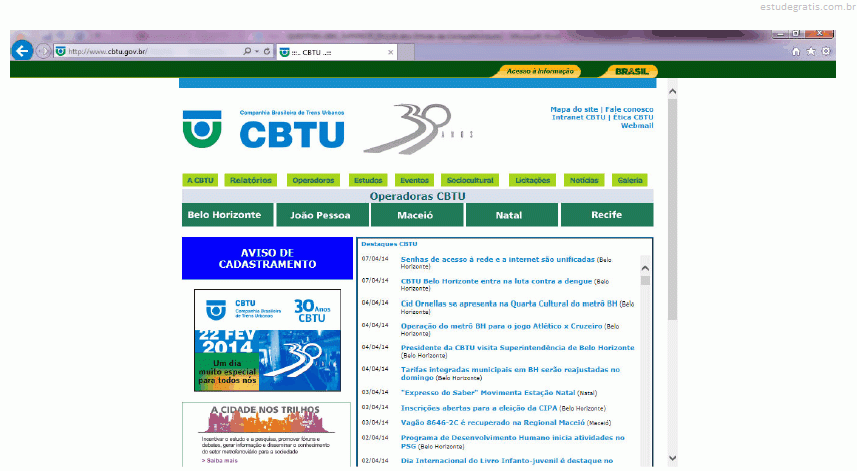Close the CBTU browser tab
Screen dimensions: 857x471
tap(390, 52)
